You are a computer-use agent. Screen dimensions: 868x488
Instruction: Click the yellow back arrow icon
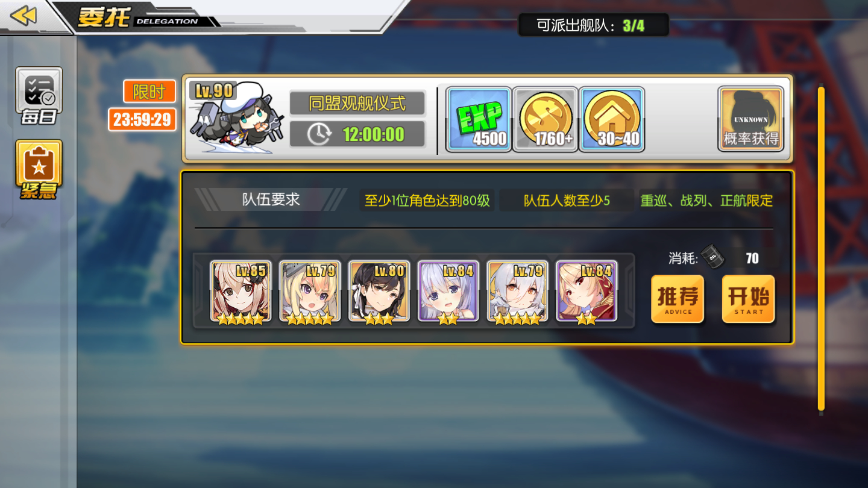(24, 16)
